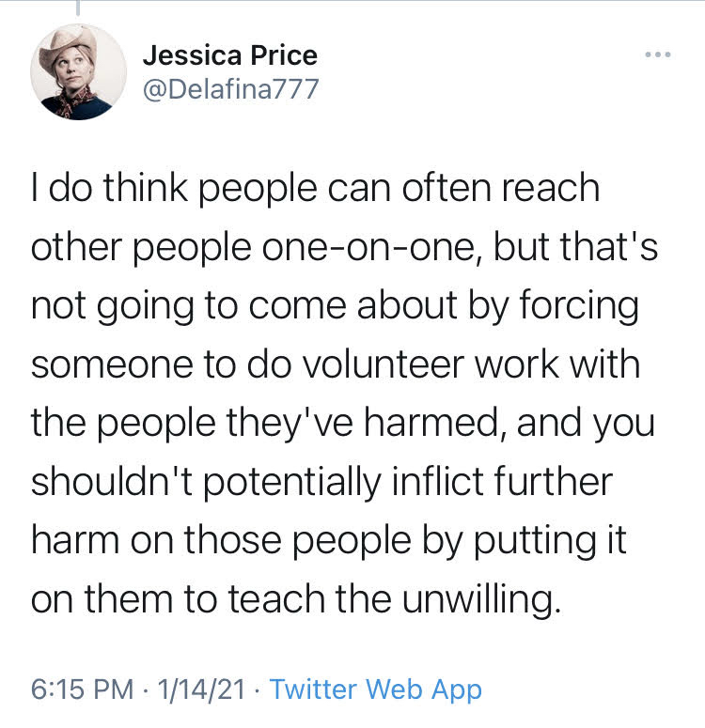Viewport: 705px width, 728px height.
Task: Click the 1/14/21 date on the tweet
Action: pyautogui.click(x=203, y=690)
